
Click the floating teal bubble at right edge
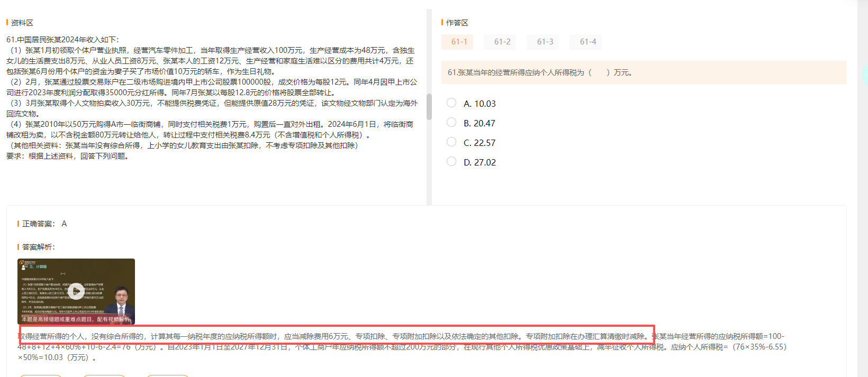[x=865, y=75]
